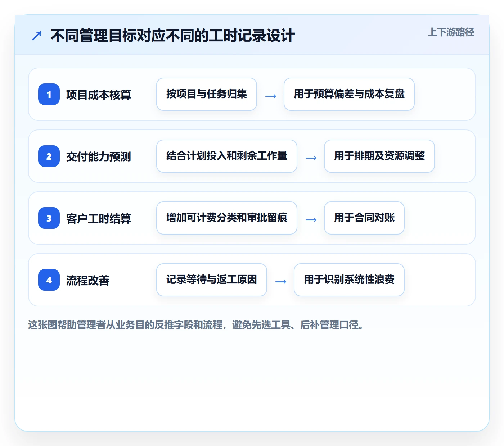Click the 用于预算偏差与成本复盘 box
Image resolution: width=504 pixels, height=446 pixels.
[349, 94]
